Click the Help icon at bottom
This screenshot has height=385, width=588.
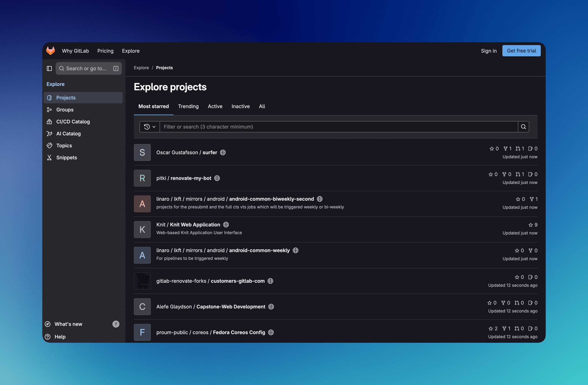48,337
